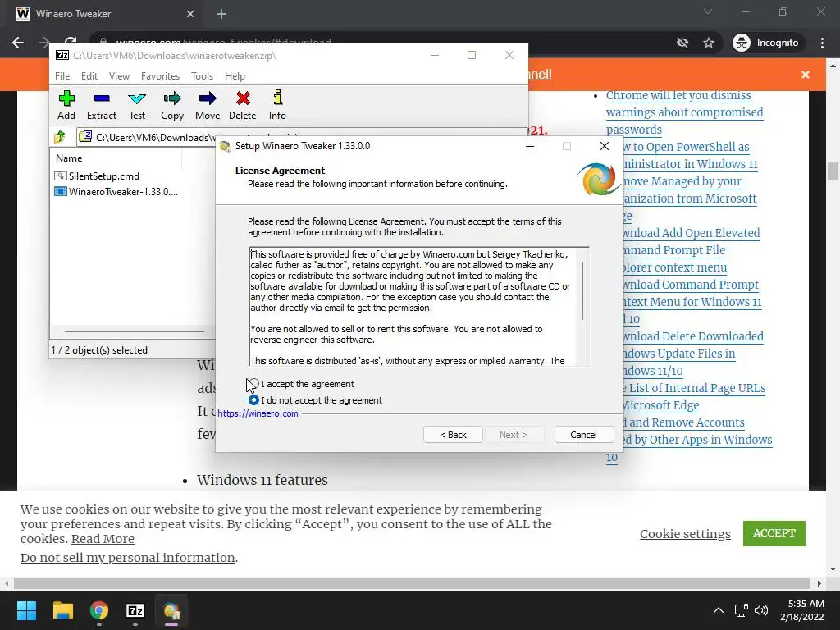This screenshot has height=630, width=840.
Task: Select Winaero Tweaker setup taskbar icon
Action: pos(171,610)
